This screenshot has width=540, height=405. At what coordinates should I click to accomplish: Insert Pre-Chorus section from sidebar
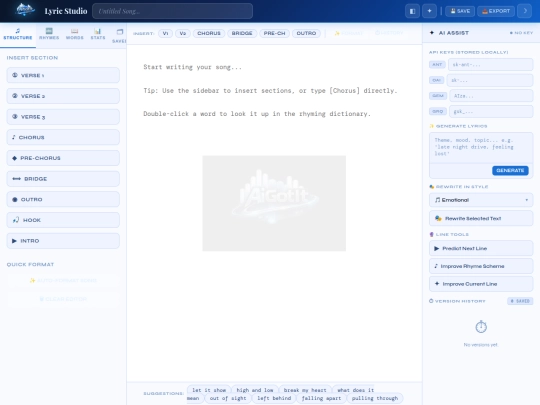[63, 158]
